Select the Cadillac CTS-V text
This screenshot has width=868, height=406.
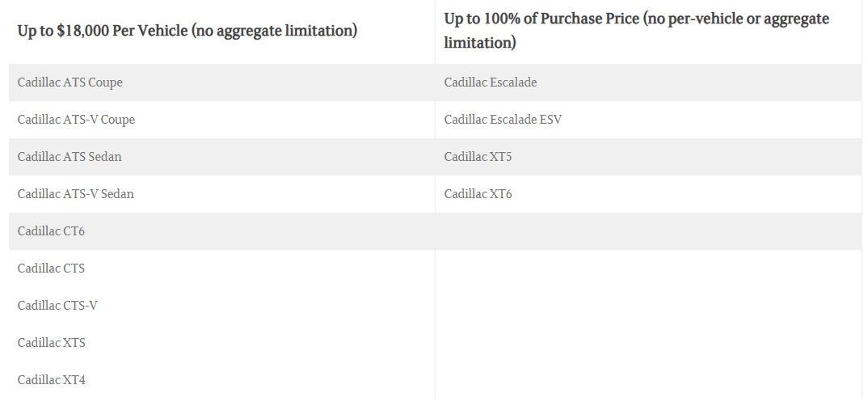pyautogui.click(x=57, y=305)
